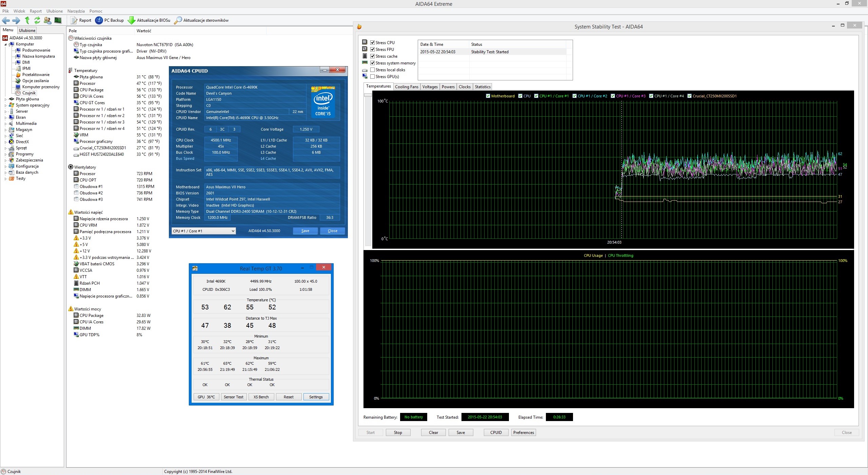Enable the Stress GPU(s) checkbox
This screenshot has width=868, height=475.
click(x=373, y=77)
